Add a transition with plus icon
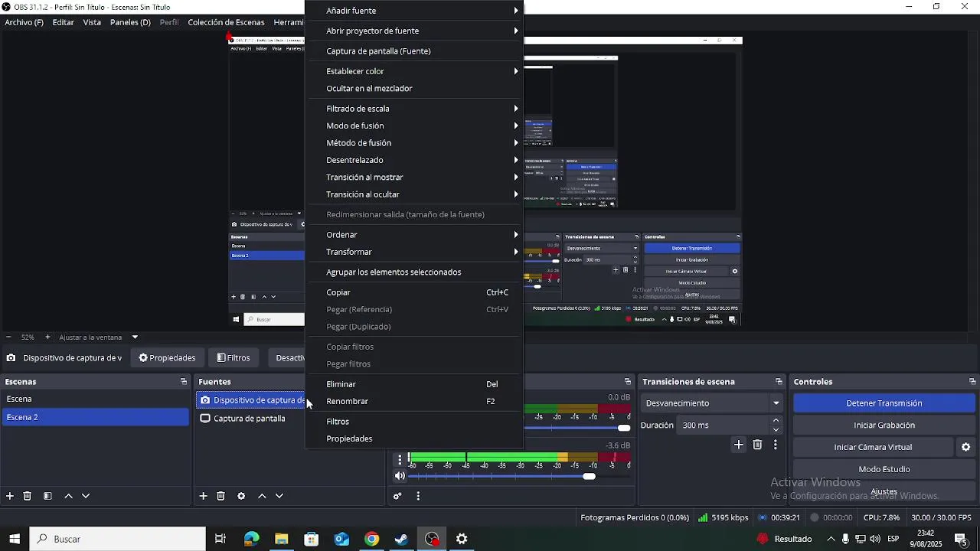The image size is (980, 551). click(739, 445)
